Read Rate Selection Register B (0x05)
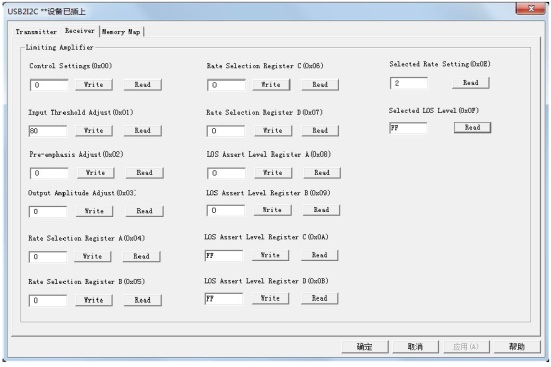 (143, 300)
